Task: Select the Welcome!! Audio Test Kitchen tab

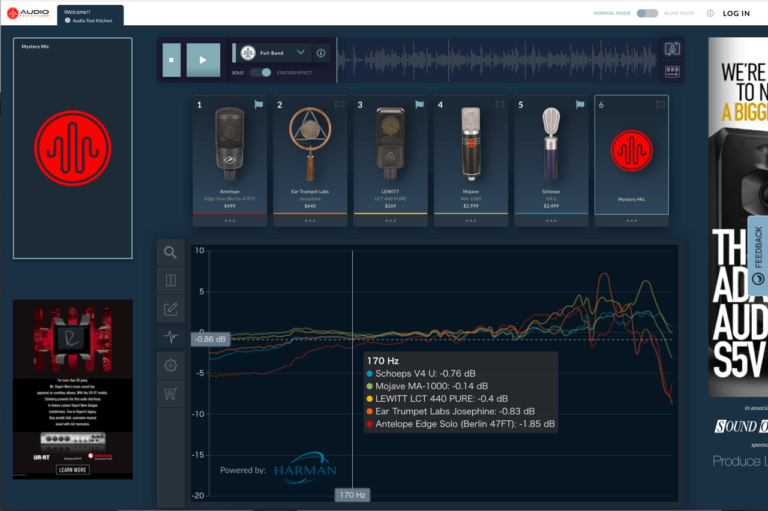Action: click(90, 16)
